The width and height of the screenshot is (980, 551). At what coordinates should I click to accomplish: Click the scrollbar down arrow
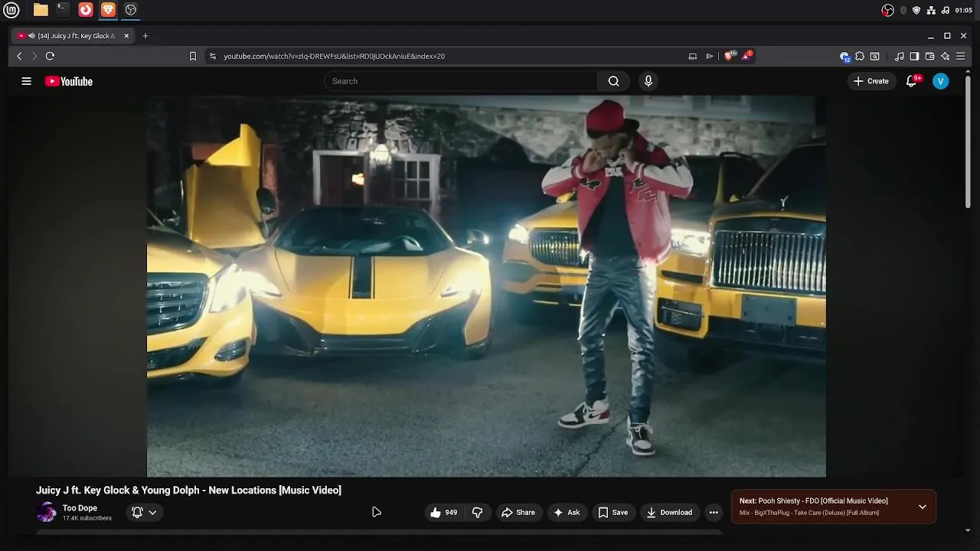point(969,530)
